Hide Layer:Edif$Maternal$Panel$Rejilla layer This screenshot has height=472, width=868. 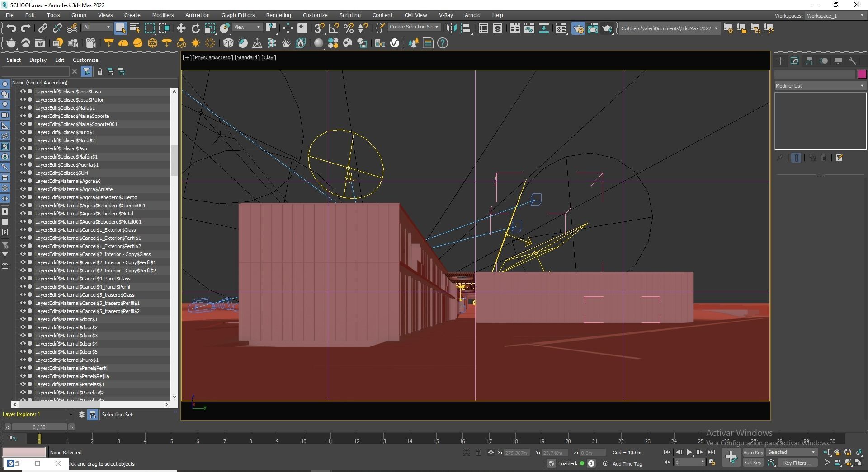[x=23, y=376]
